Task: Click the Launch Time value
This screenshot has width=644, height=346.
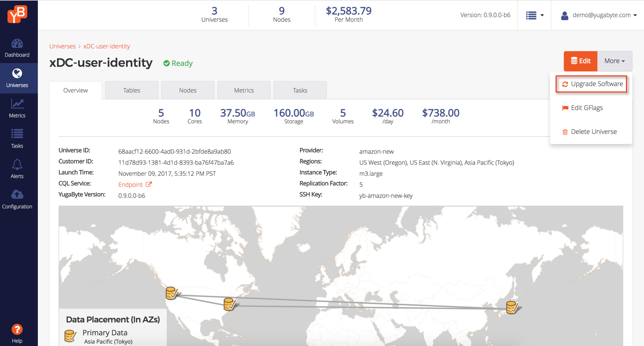Action: [167, 173]
